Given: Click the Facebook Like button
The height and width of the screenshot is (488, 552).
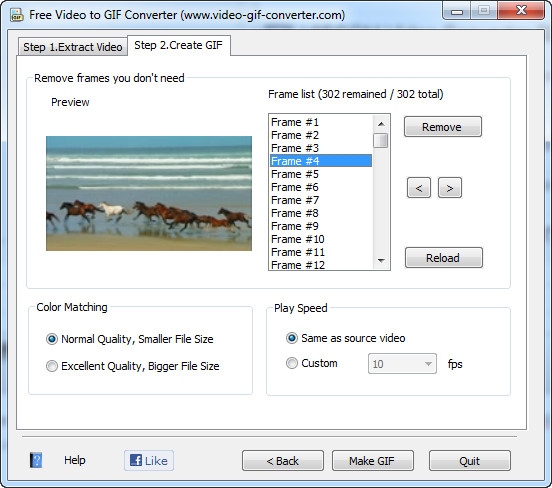Looking at the screenshot, I should (x=149, y=460).
